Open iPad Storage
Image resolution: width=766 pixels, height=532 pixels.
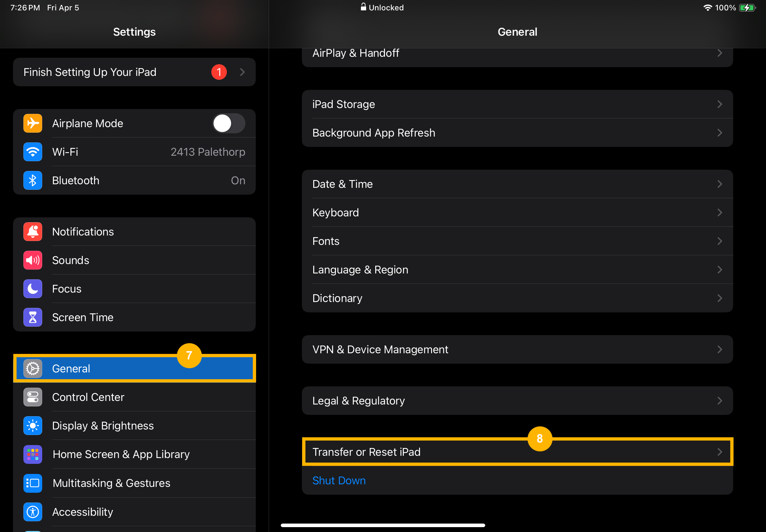click(x=517, y=104)
